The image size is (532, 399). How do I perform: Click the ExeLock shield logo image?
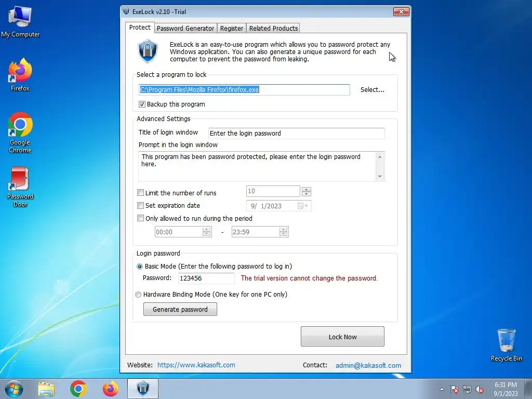(148, 51)
